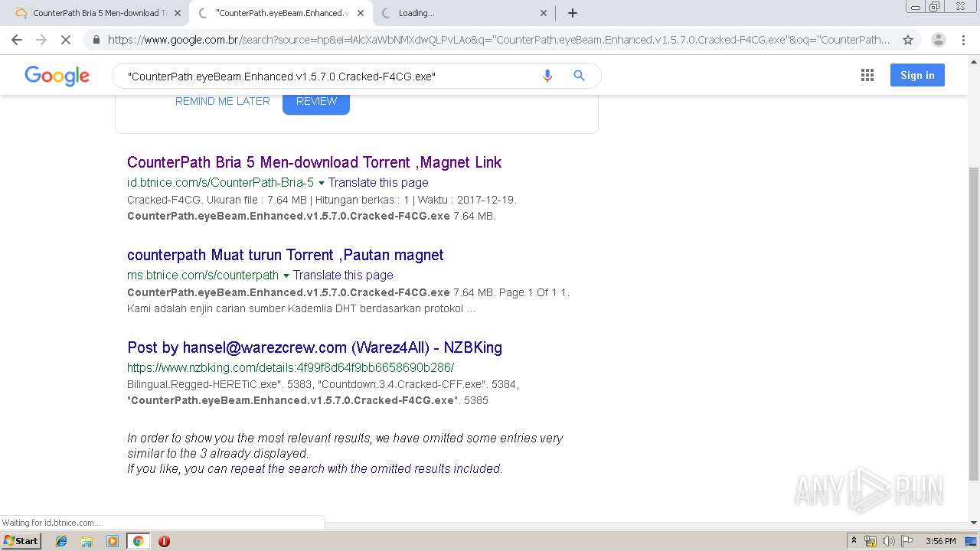Go to the Google logo homepage
The height and width of the screenshot is (551, 980).
pyautogui.click(x=57, y=76)
